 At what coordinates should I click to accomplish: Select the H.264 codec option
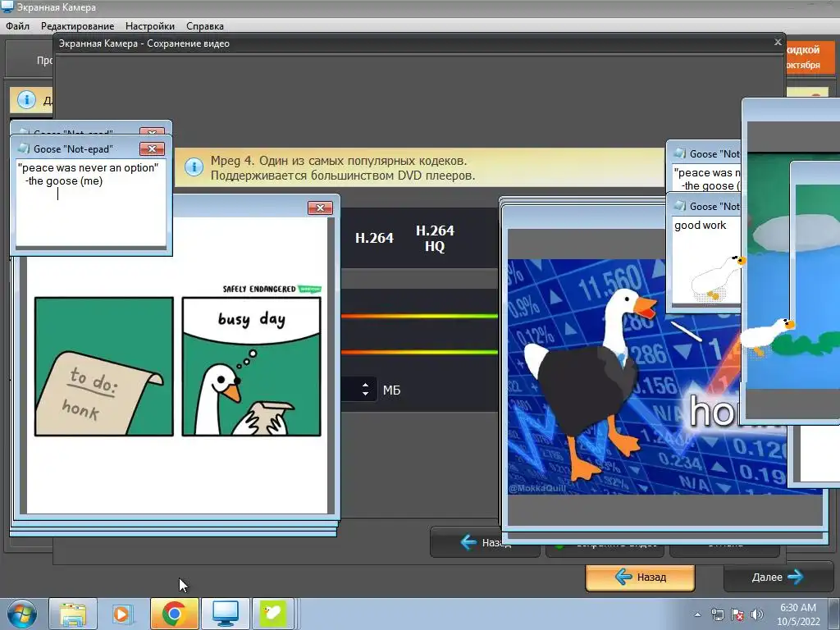[374, 238]
